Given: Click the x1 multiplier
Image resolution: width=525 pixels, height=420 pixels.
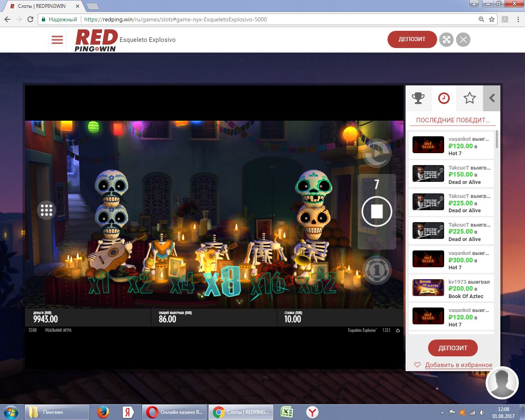Looking at the screenshot, I should [x=99, y=284].
